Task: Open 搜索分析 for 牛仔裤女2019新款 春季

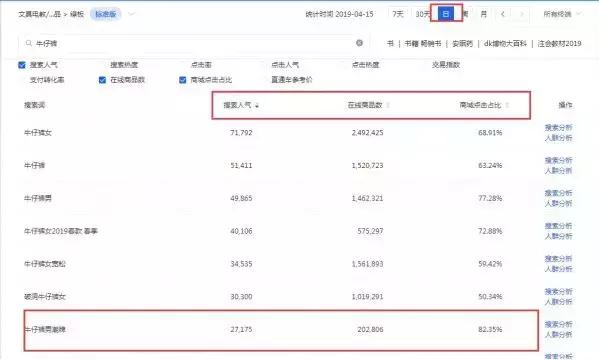Action: coord(558,226)
